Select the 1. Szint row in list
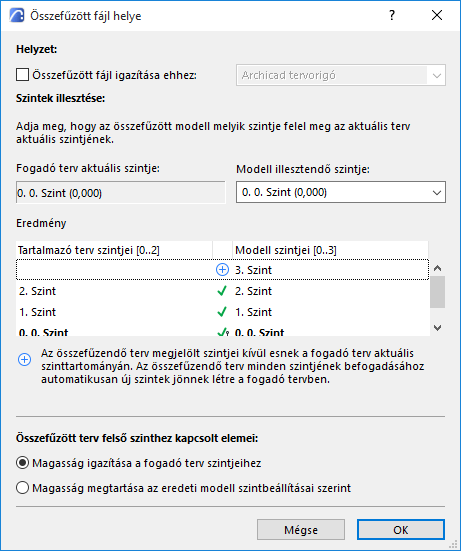This screenshot has height=551, width=461. tap(222, 312)
